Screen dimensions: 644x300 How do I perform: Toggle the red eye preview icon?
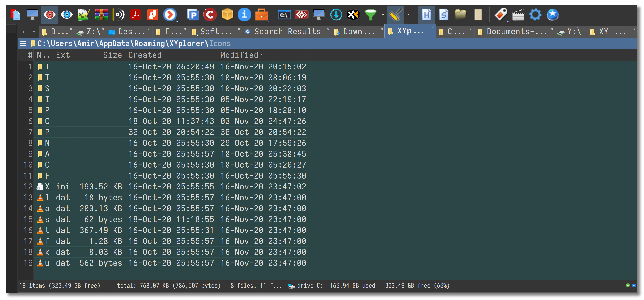pos(49,15)
